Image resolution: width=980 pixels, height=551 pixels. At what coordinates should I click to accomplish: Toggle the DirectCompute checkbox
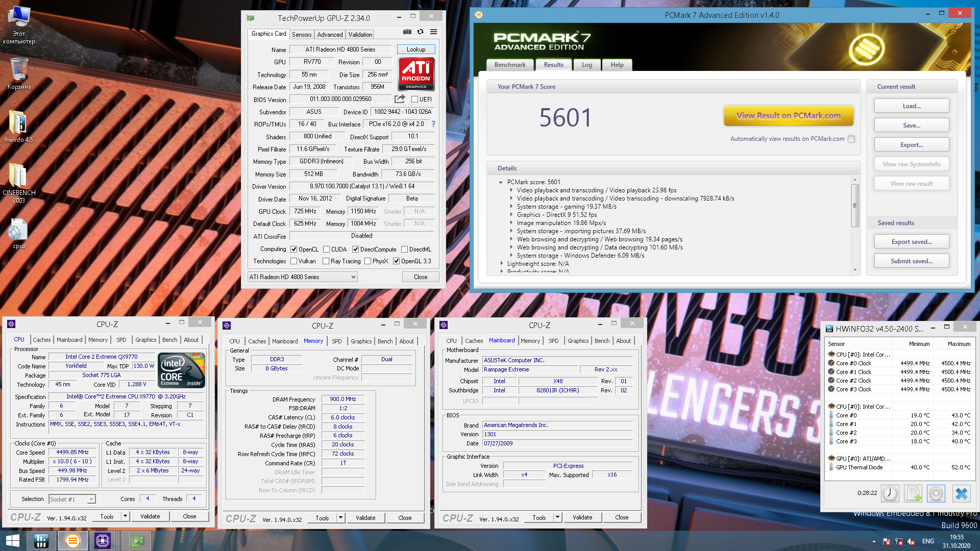coord(355,249)
